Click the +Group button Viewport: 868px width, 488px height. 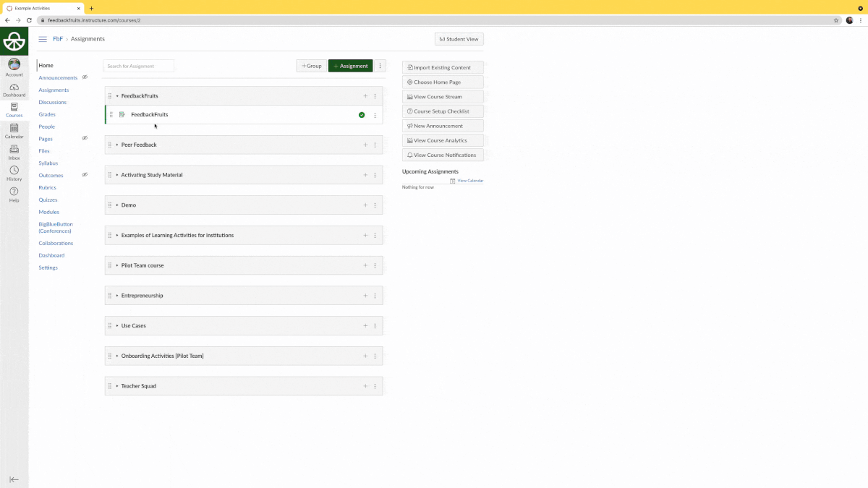tap(312, 66)
